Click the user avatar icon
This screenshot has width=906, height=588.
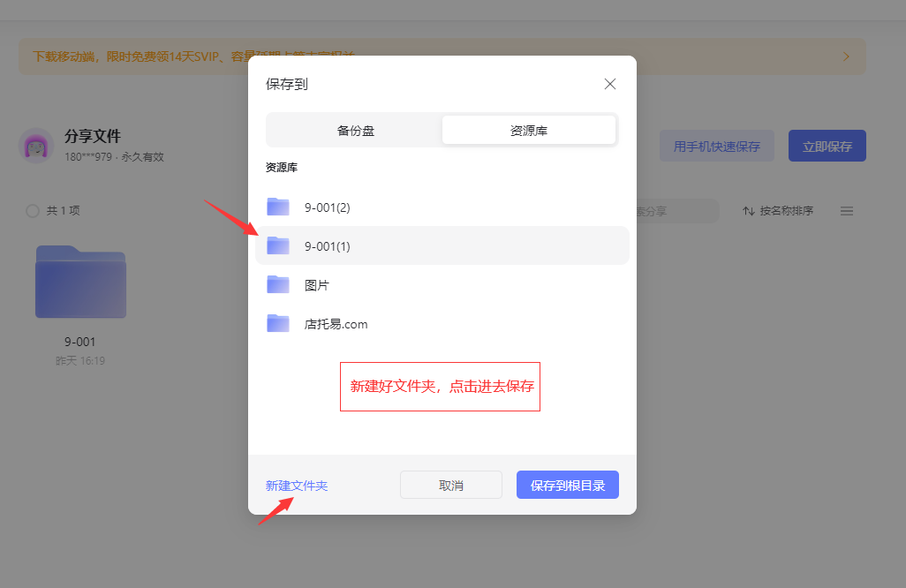[x=36, y=146]
